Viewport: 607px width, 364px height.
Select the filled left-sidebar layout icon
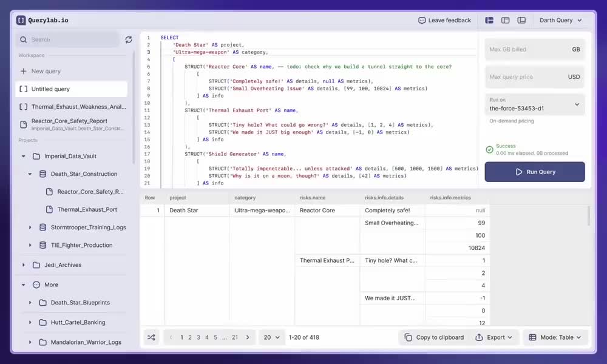click(x=489, y=19)
